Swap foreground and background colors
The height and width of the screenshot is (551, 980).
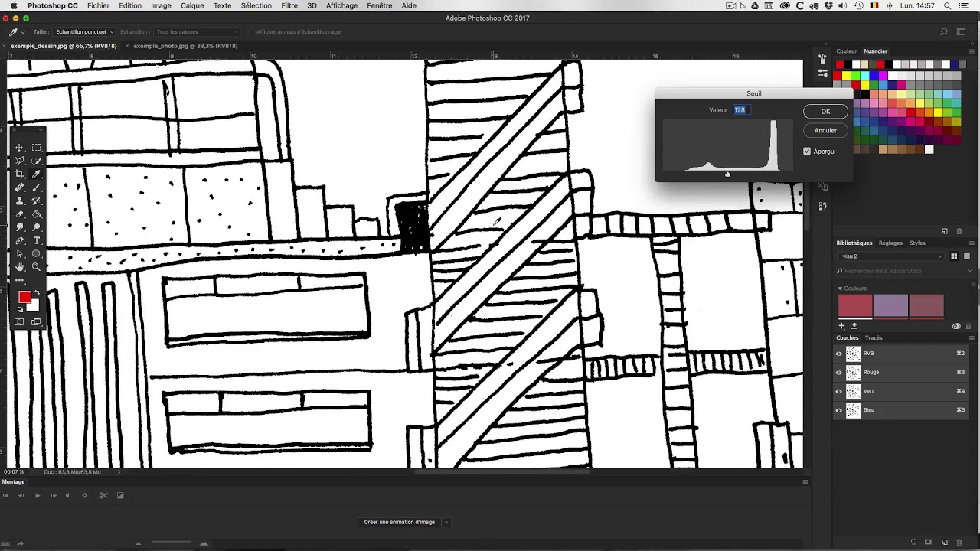(37, 293)
